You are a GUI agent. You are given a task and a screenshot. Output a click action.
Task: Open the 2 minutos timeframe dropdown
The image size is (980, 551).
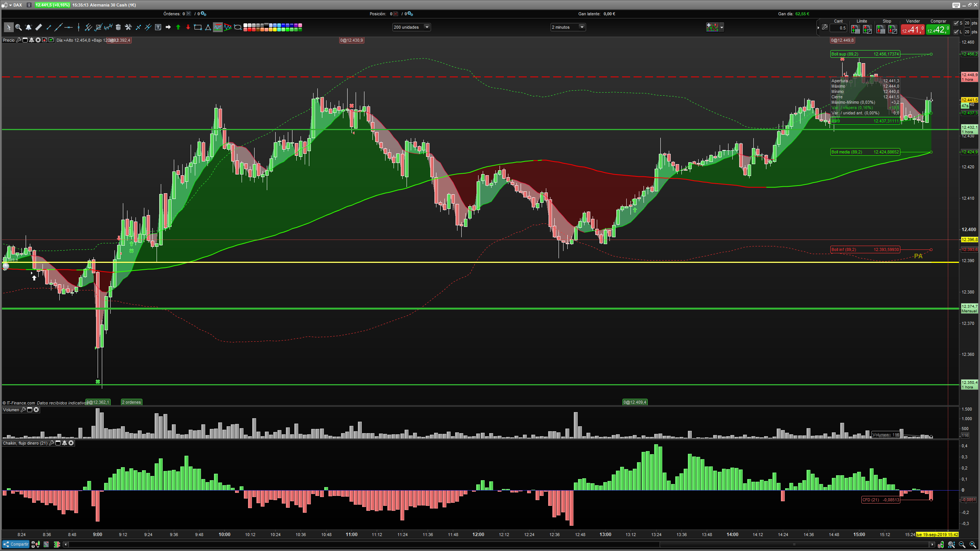[582, 27]
